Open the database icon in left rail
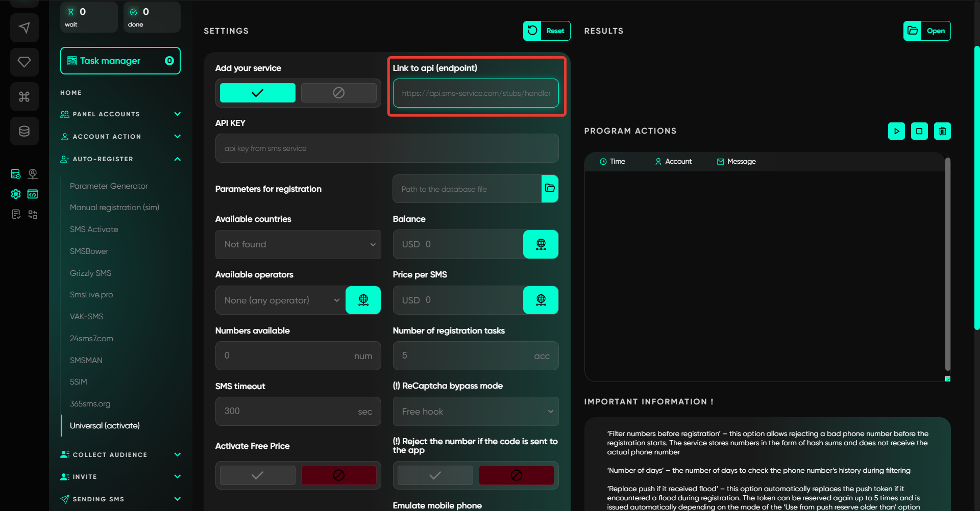Viewport: 980px width, 511px height. [x=24, y=131]
